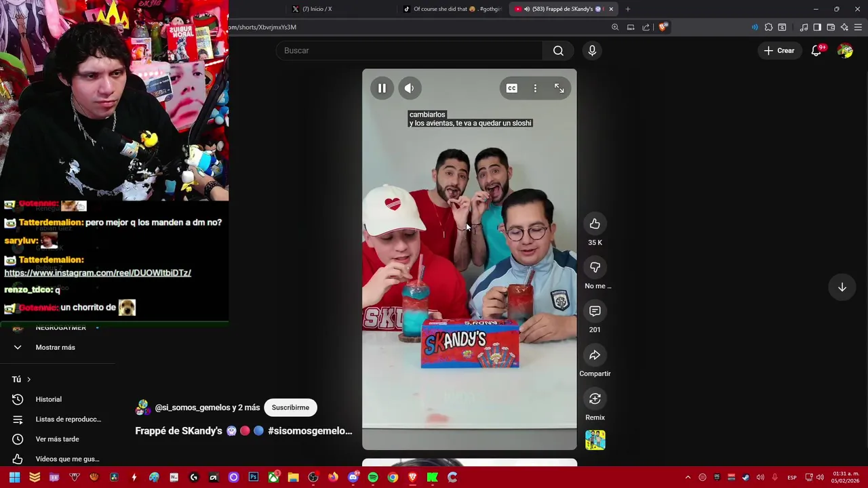This screenshot has width=868, height=488.
Task: Open the three-dot options menu on video
Action: pos(535,88)
